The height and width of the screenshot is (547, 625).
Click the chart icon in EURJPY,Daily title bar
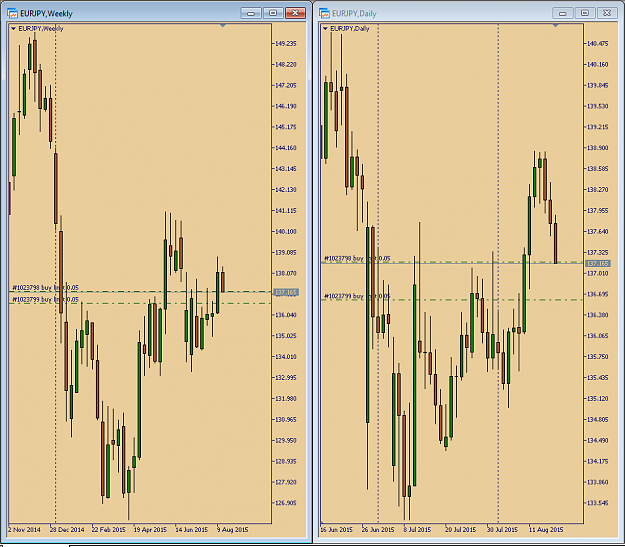tap(324, 14)
